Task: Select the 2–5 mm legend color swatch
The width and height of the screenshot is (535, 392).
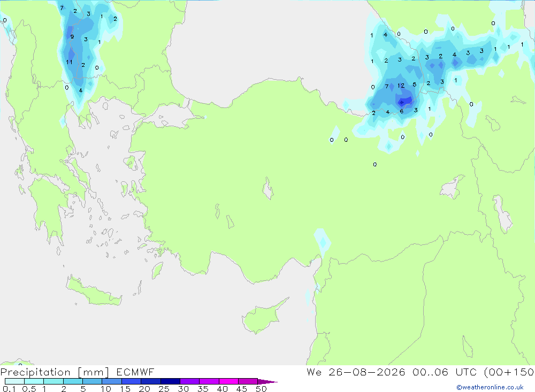Action: point(73,381)
